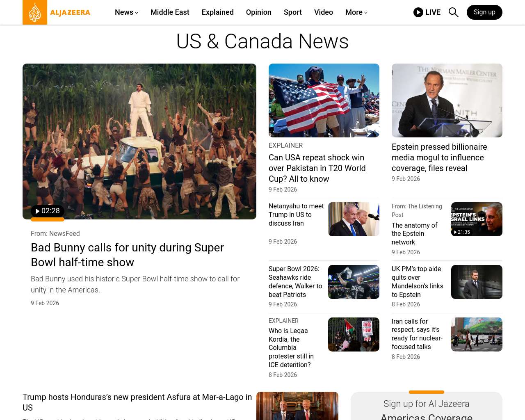525x420 pixels.
Task: Open the search magnifier icon
Action: point(453,12)
